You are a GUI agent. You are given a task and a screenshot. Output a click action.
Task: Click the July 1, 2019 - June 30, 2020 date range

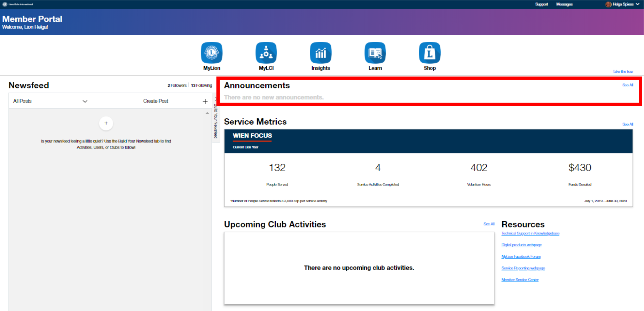605,201
